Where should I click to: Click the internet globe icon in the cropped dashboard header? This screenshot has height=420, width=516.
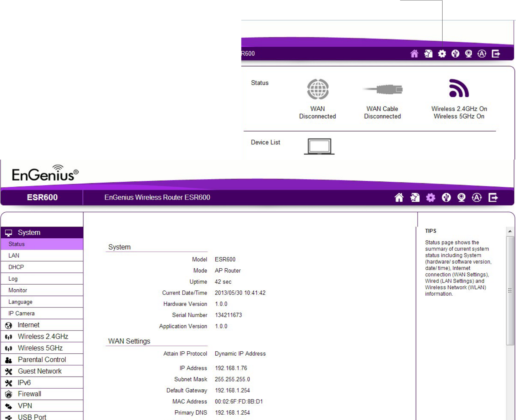click(455, 54)
